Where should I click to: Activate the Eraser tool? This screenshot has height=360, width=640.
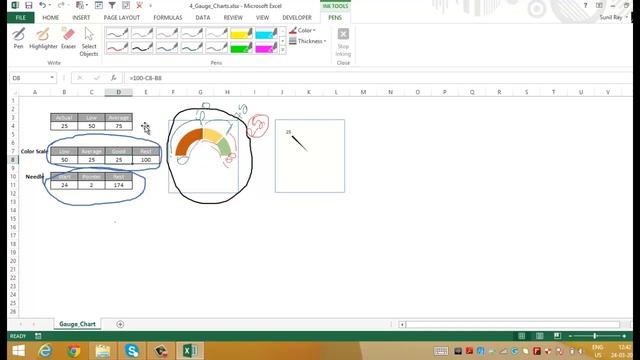pyautogui.click(x=68, y=38)
